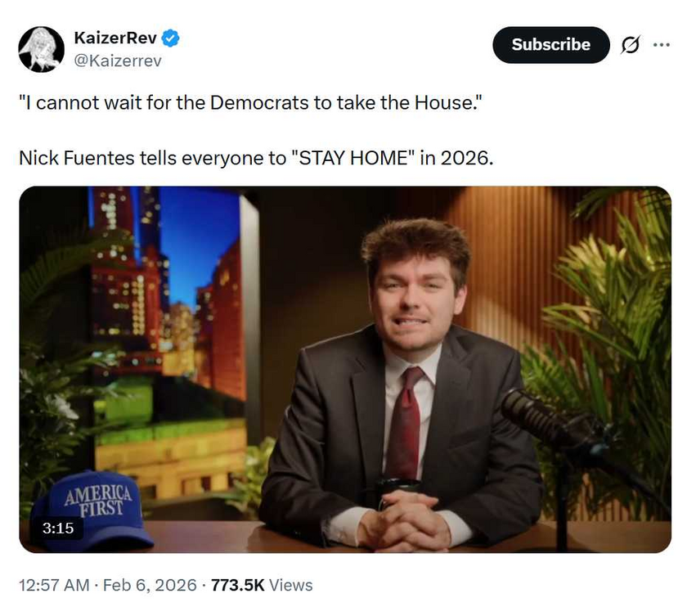Click the blue verified checkmark badge
687x616 pixels.
click(170, 38)
